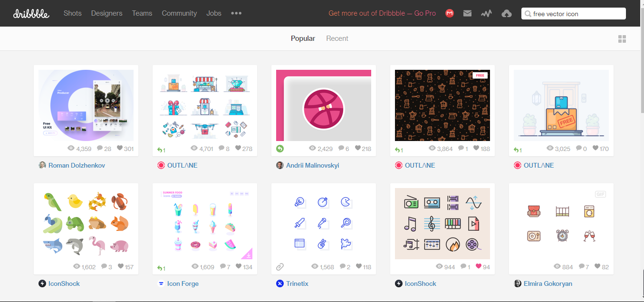
Task: Open the Trinetix profile link
Action: click(x=298, y=283)
